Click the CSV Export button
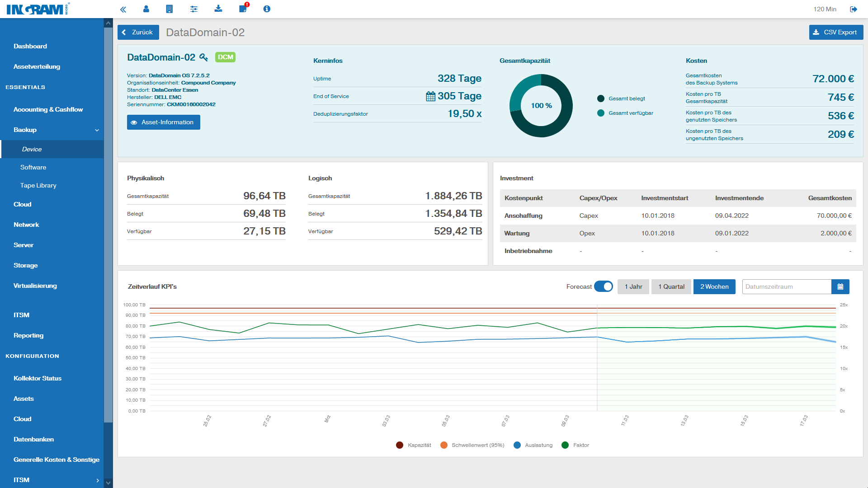 (836, 32)
